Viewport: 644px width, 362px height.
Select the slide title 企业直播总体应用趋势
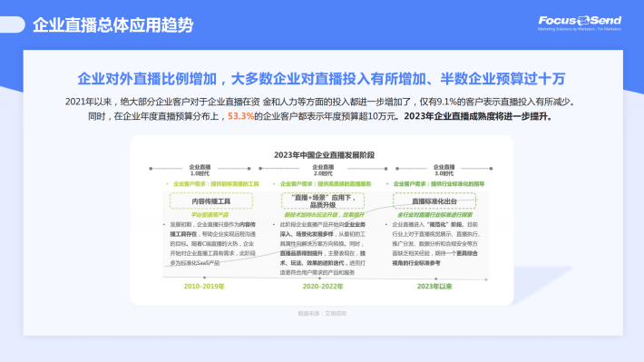pyautogui.click(x=113, y=25)
